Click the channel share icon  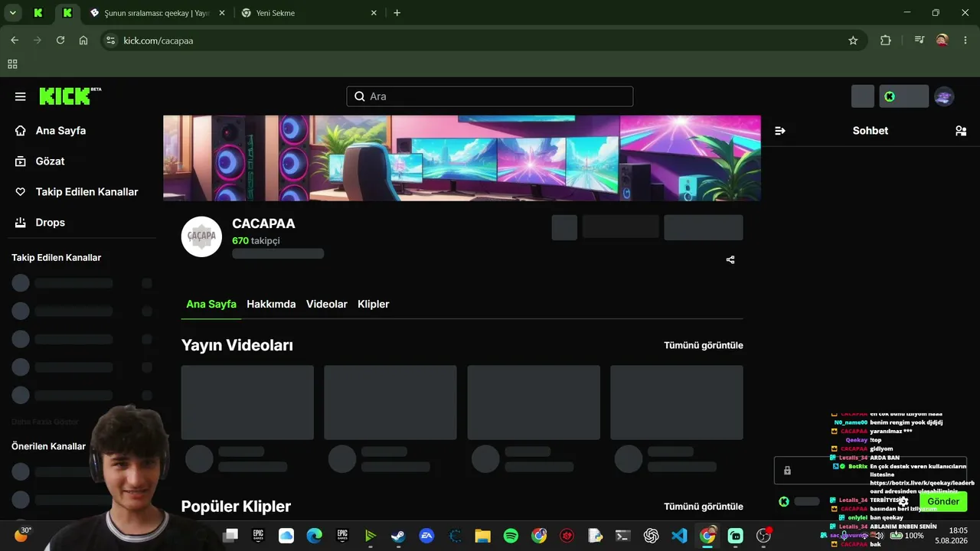pos(730,260)
